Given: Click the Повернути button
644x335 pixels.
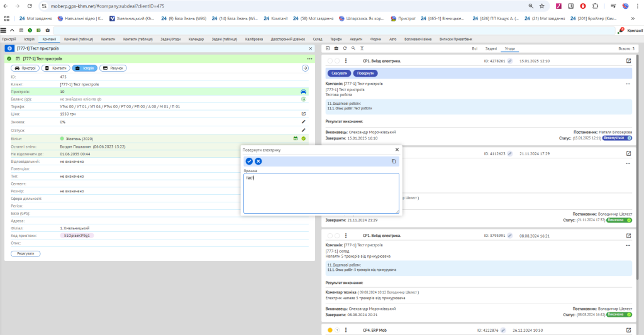Looking at the screenshot, I should pos(365,73).
